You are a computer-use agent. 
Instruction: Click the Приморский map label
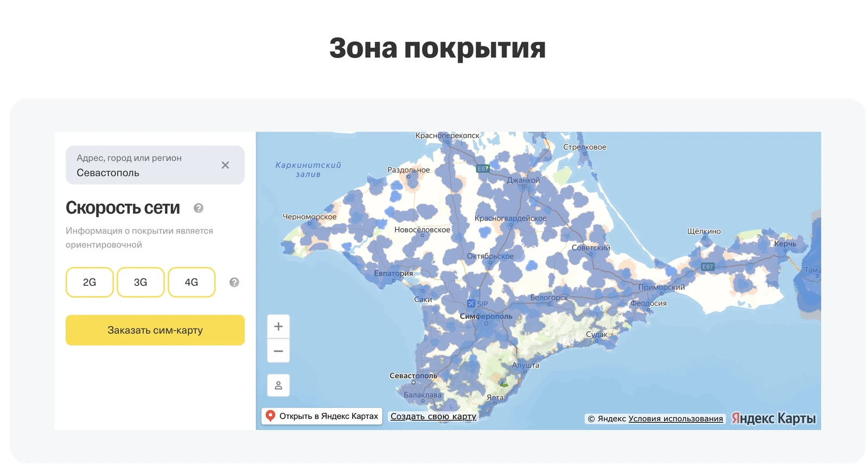pyautogui.click(x=661, y=287)
